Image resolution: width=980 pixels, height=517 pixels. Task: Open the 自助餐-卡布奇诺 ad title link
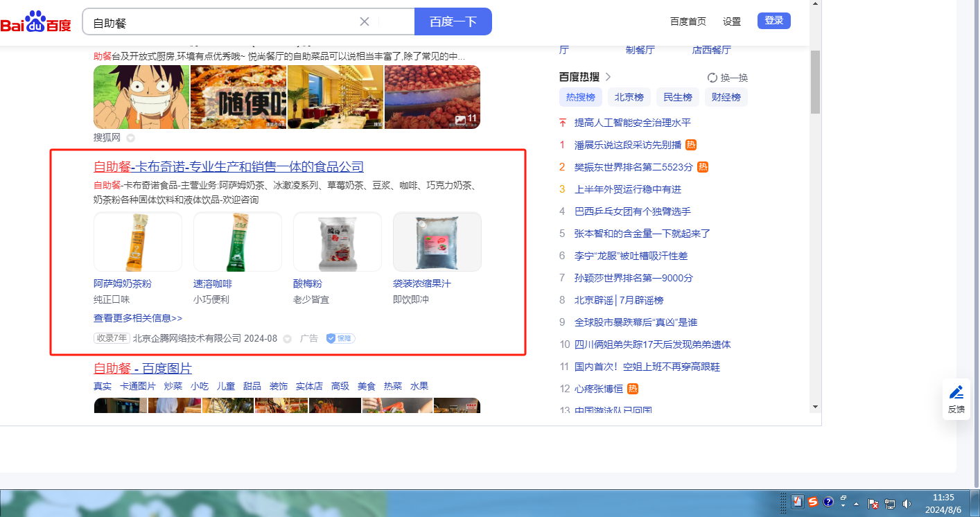click(x=229, y=167)
